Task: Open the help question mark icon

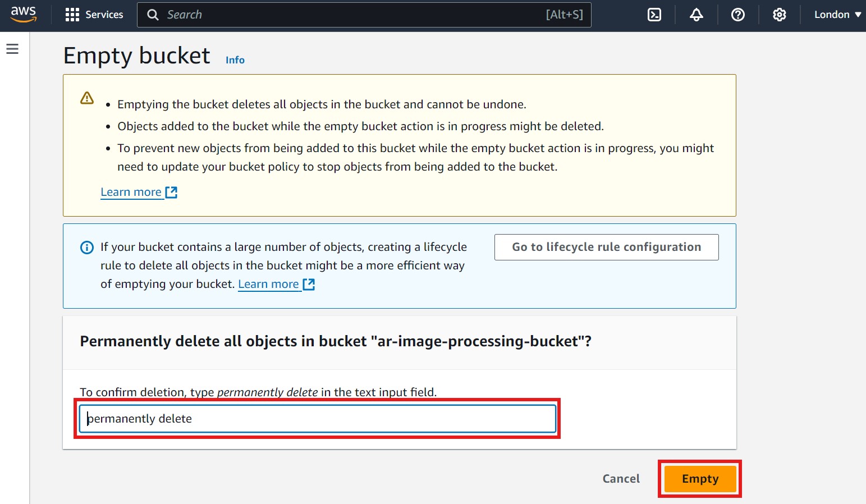Action: (x=738, y=15)
